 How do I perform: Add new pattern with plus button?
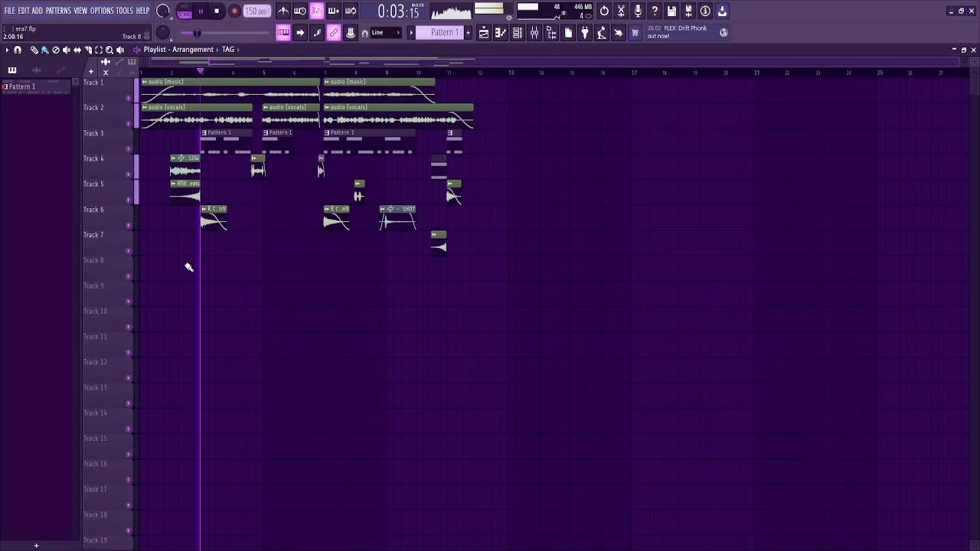pos(468,32)
